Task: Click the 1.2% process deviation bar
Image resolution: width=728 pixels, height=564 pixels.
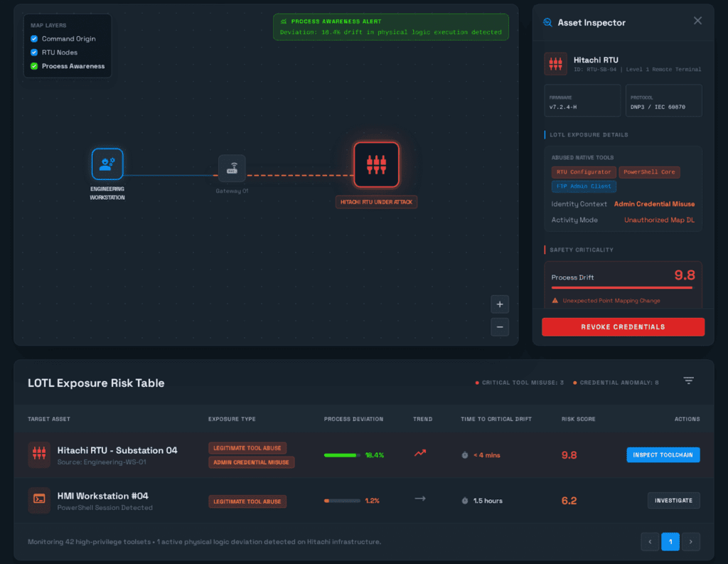Action: pyautogui.click(x=342, y=501)
